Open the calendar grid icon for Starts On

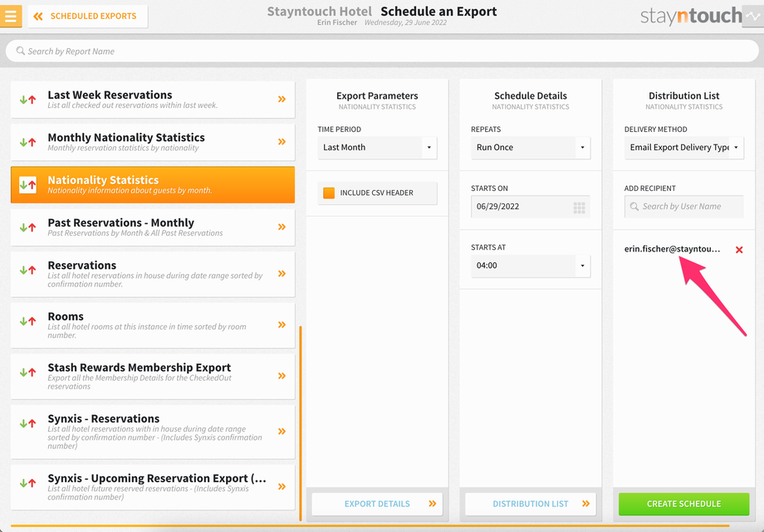579,208
